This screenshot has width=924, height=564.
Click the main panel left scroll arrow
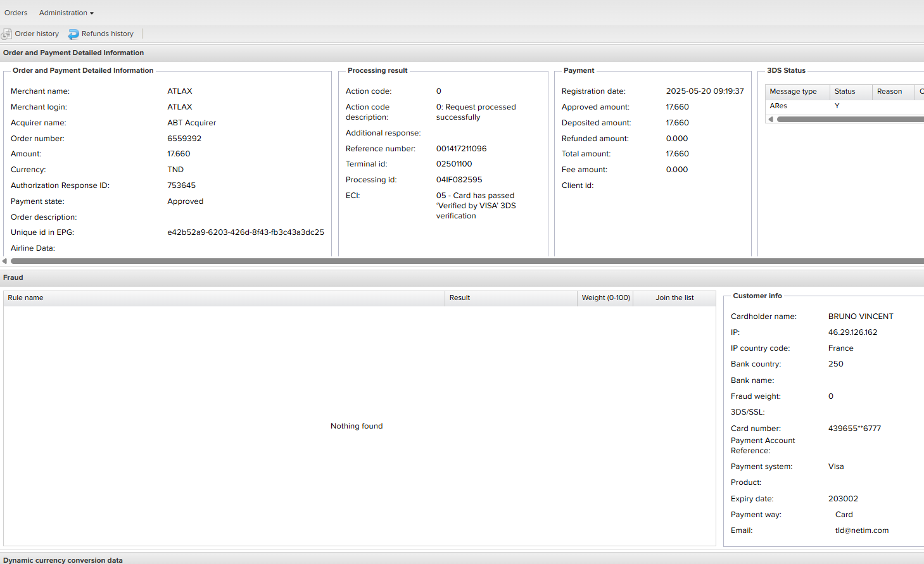point(4,261)
